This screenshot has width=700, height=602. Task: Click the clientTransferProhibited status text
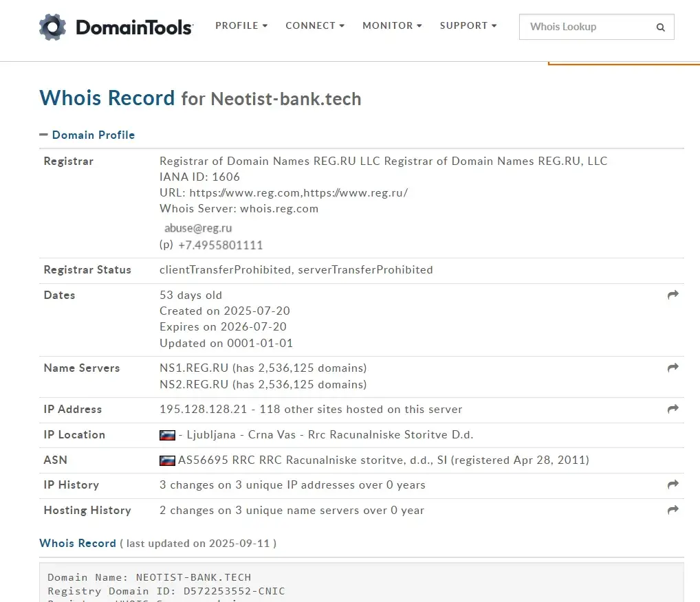pos(225,269)
